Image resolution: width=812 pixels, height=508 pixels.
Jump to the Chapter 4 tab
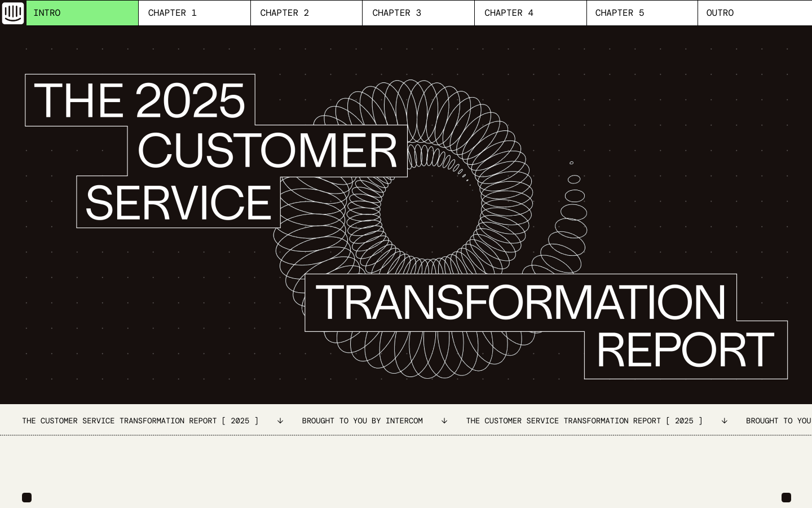point(530,13)
